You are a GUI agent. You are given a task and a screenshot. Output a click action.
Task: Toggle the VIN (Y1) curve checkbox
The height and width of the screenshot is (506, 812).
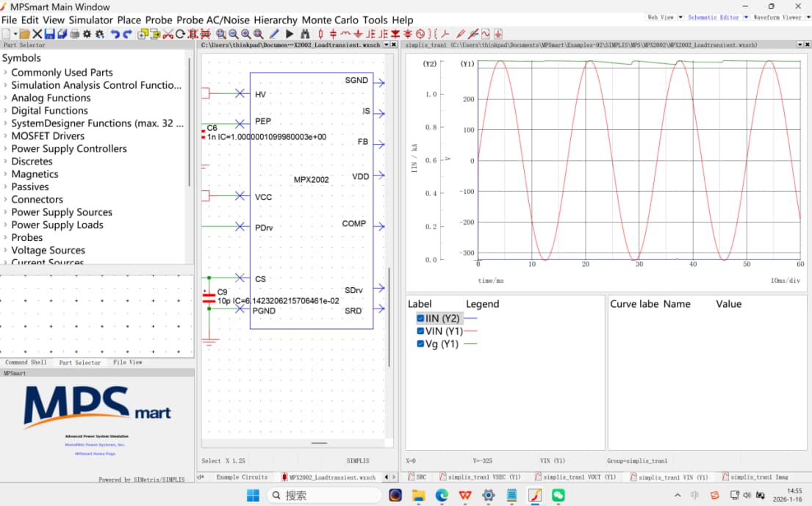coord(420,331)
